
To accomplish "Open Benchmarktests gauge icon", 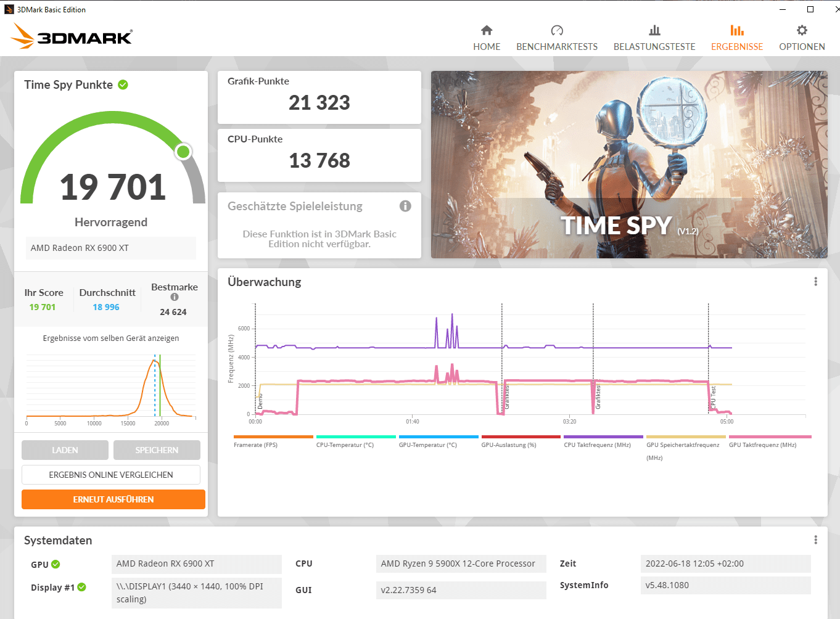I will pos(557,30).
